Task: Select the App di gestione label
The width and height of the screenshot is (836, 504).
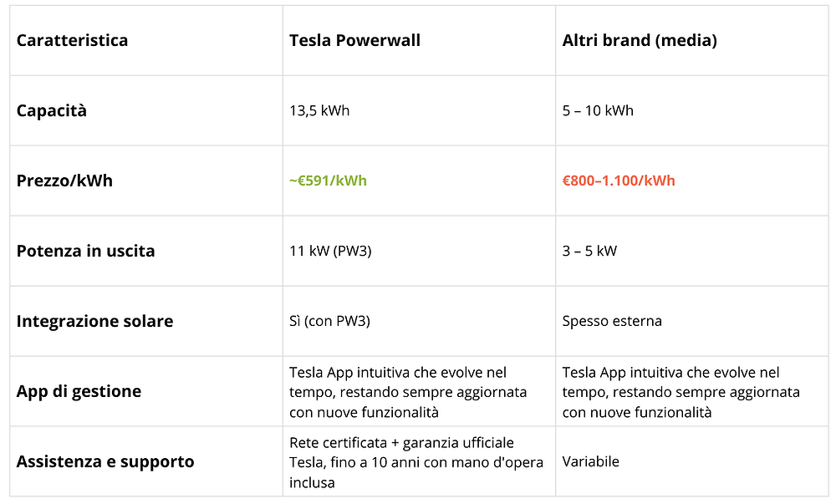Action: [79, 392]
